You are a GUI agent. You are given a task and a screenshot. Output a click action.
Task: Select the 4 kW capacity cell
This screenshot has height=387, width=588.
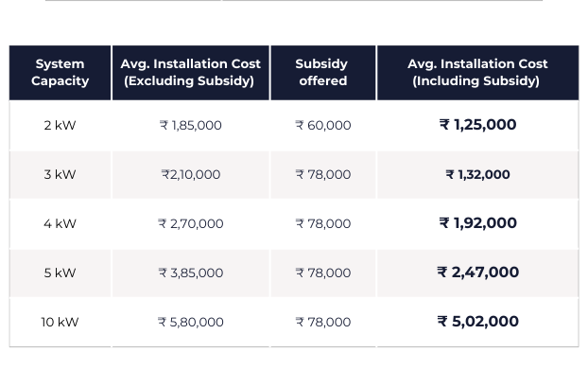(x=60, y=223)
